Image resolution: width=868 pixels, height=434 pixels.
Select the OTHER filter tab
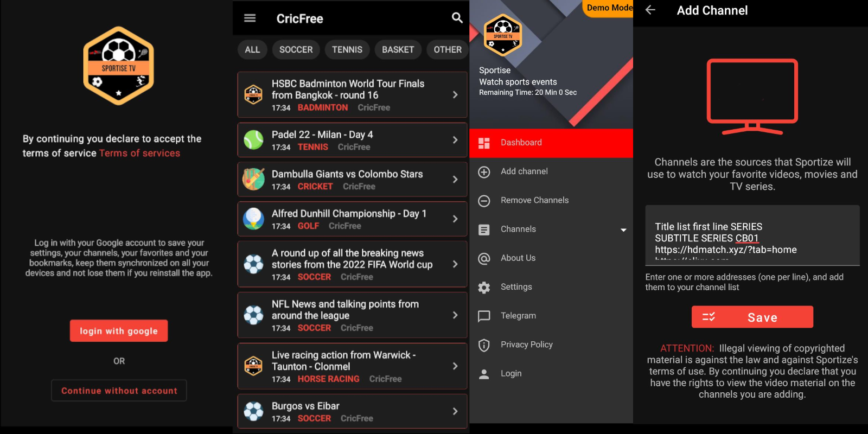click(448, 49)
